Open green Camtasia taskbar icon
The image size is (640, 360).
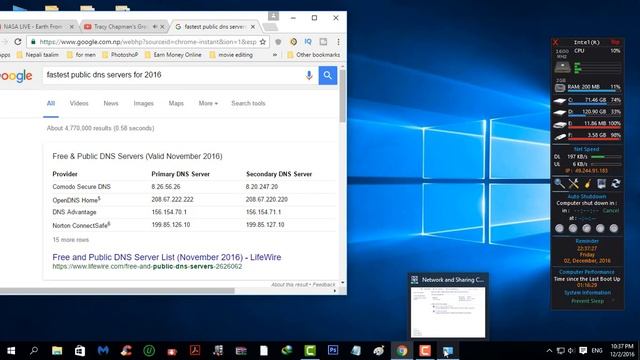[310, 351]
